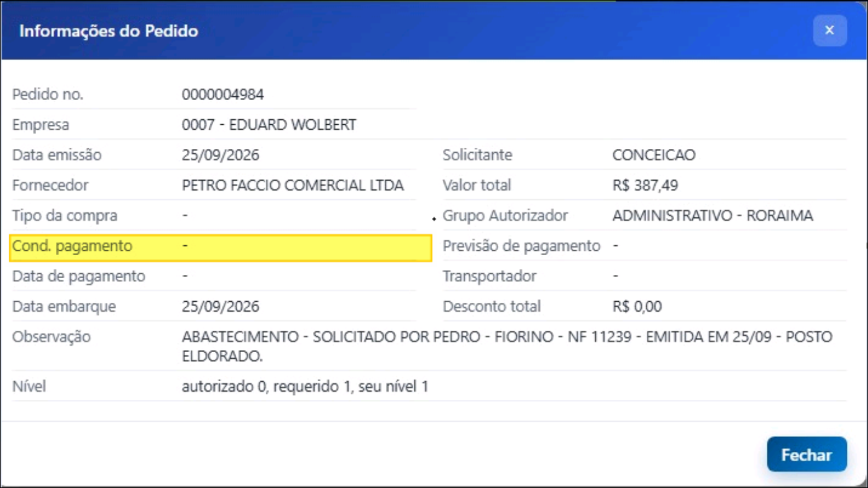Click the 'Empresa' label
The image size is (868, 488).
[41, 125]
